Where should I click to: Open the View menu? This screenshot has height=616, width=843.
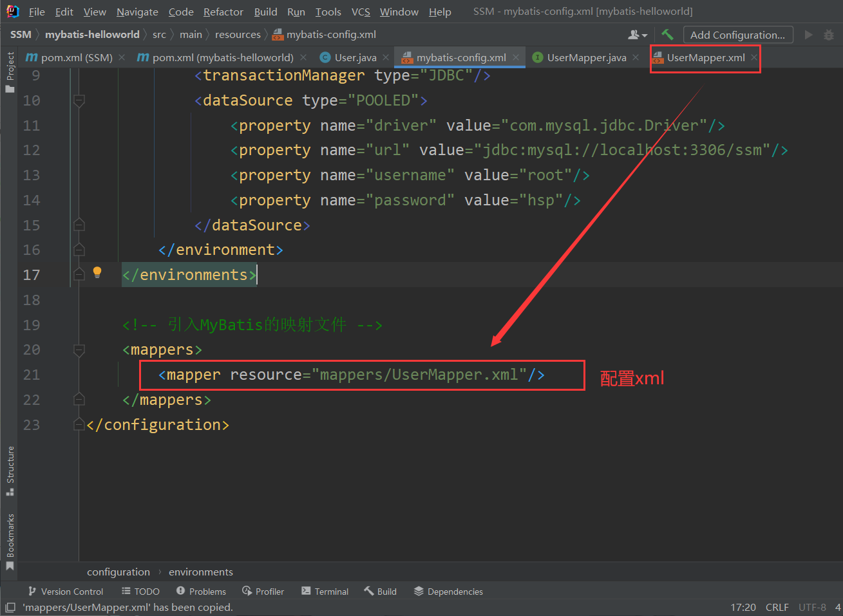(x=95, y=12)
